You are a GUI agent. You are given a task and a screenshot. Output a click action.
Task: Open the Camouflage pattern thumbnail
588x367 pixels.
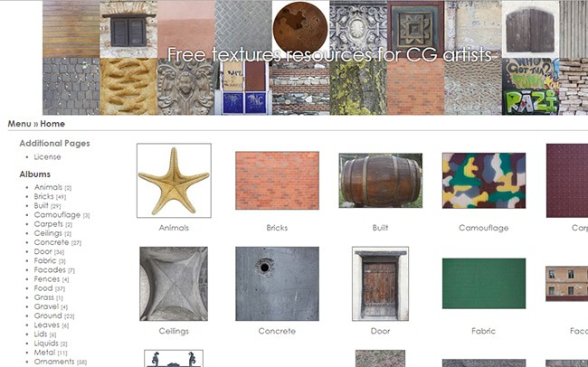click(483, 181)
